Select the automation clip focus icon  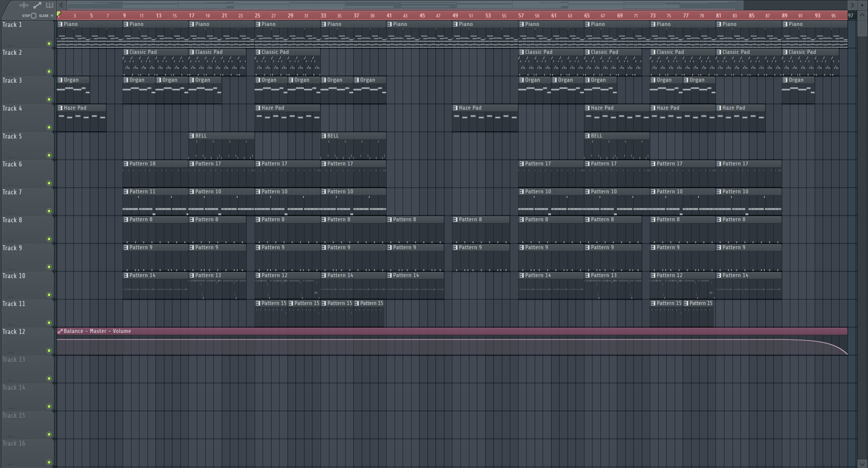37,5
